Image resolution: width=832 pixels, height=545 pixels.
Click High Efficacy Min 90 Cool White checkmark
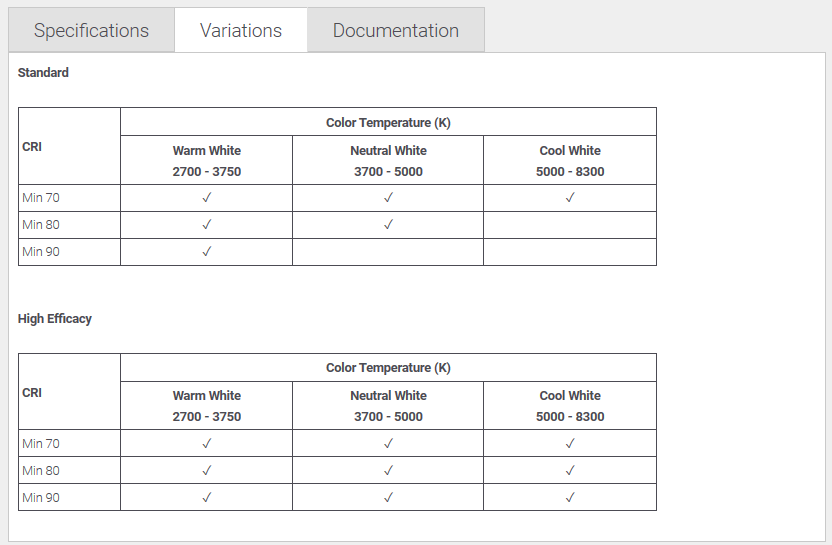[569, 497]
